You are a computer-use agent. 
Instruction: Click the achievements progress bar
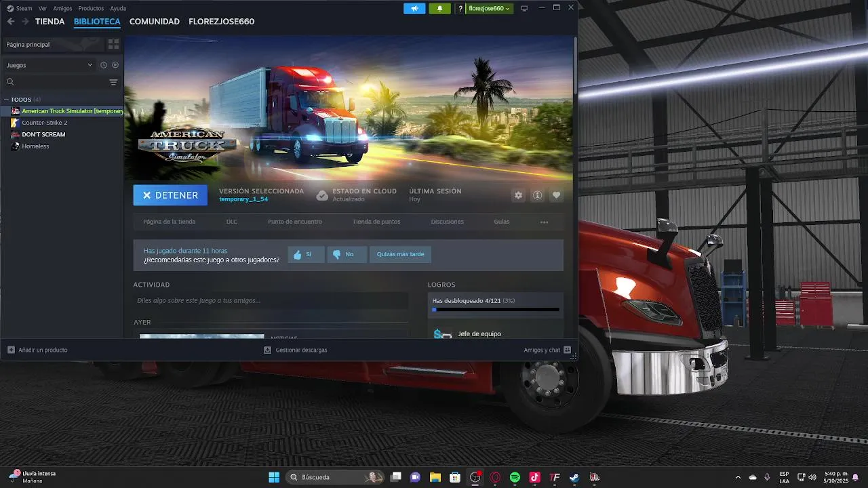[x=496, y=310]
